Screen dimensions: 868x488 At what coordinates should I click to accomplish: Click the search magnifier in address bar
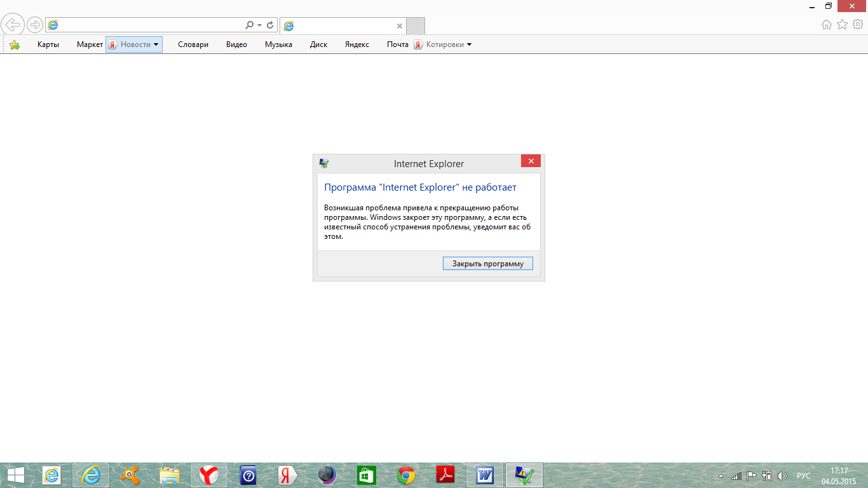tap(249, 25)
